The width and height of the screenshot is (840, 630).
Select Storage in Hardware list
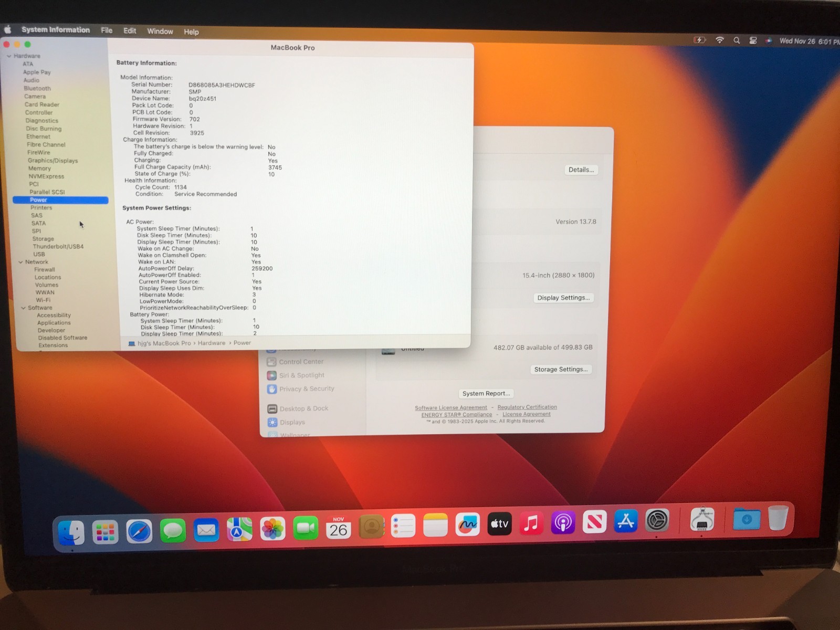(43, 239)
